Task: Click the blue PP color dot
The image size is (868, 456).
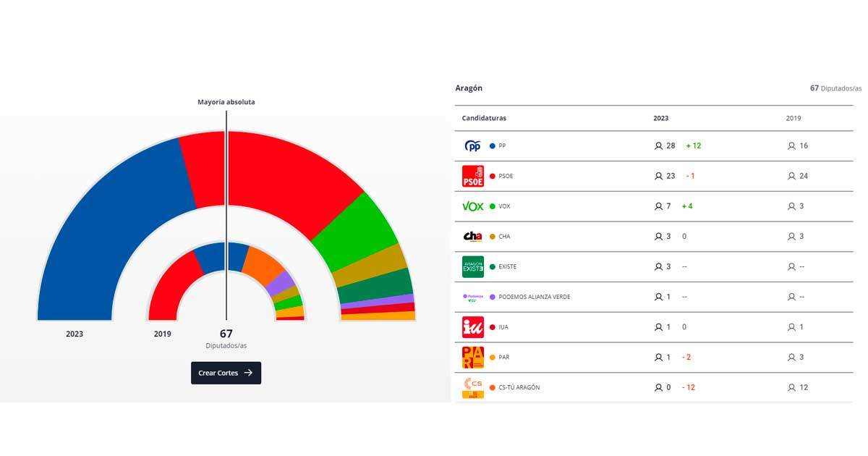Action: tap(493, 146)
